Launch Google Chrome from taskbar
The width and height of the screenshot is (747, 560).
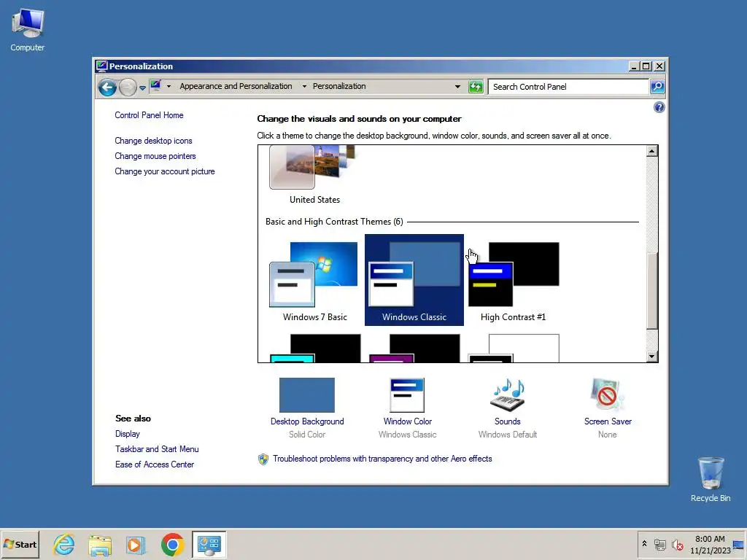coord(172,544)
